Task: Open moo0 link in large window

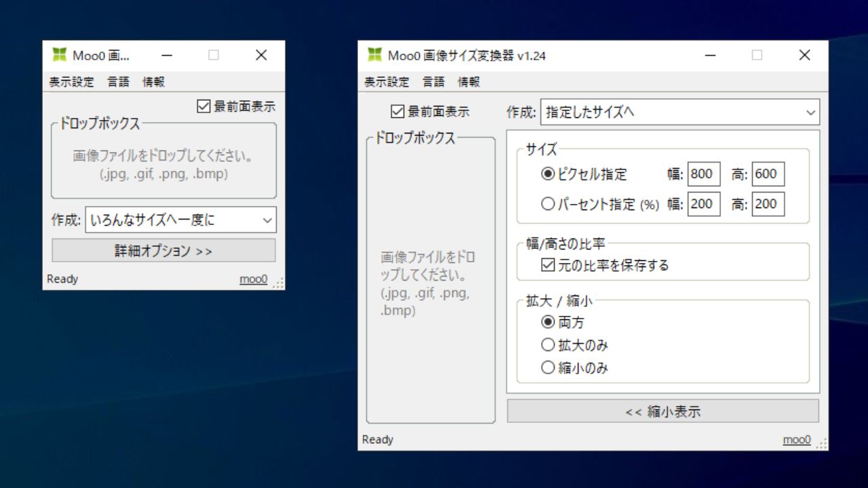Action: pos(797,440)
